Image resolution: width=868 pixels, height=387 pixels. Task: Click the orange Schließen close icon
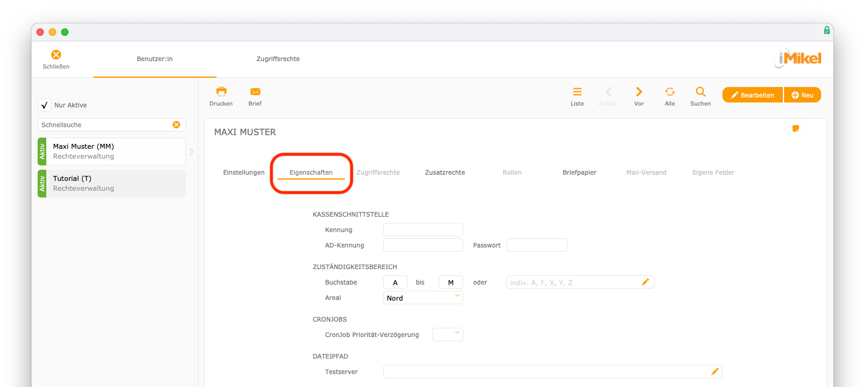pyautogui.click(x=56, y=55)
